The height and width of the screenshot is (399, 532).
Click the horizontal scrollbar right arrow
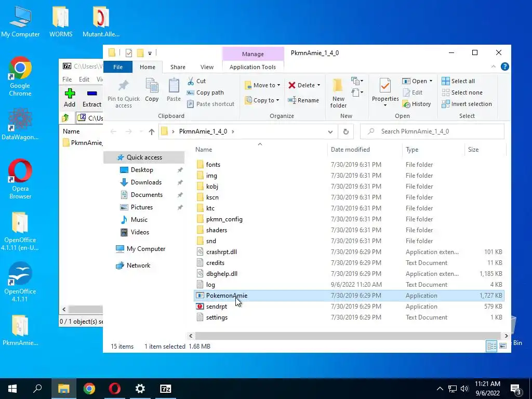pos(506,336)
